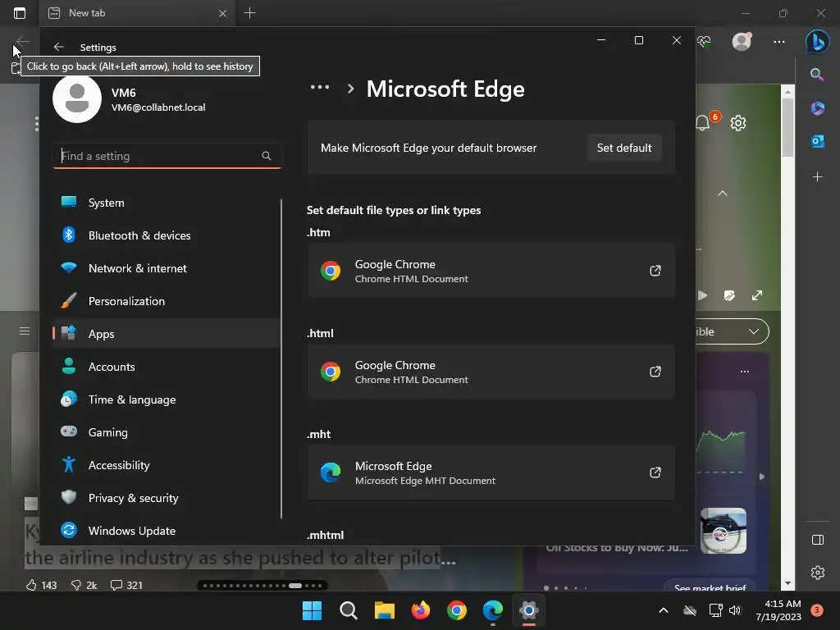
Task: Add a sidebar app with plus icon
Action: tap(818, 177)
